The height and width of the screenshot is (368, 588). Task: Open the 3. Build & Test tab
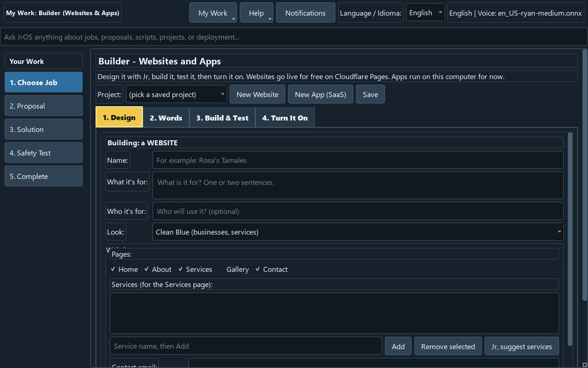click(222, 118)
